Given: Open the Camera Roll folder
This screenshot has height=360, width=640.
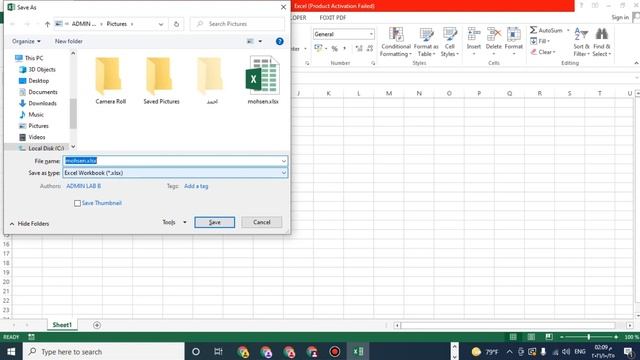Looking at the screenshot, I should (x=110, y=81).
